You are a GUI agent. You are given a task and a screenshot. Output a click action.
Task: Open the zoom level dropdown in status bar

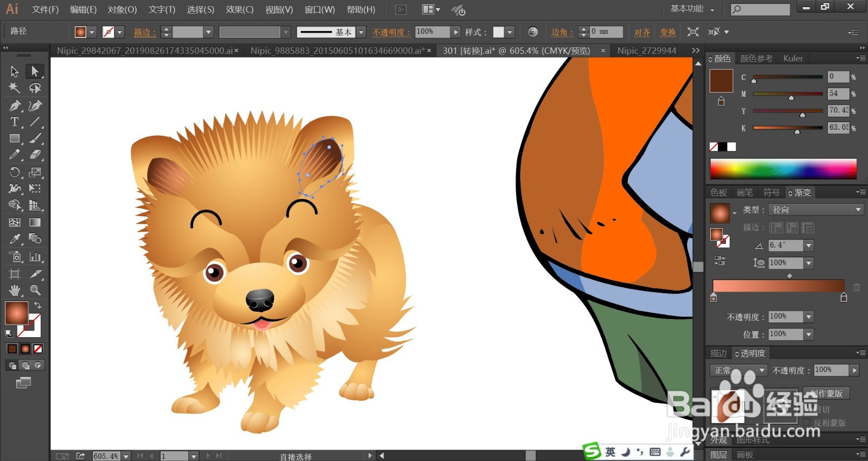[126, 456]
